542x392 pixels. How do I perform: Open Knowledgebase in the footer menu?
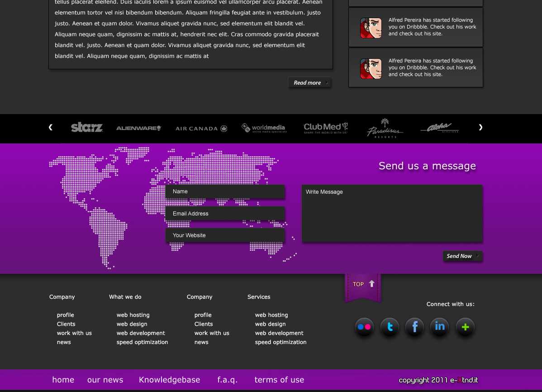(x=169, y=380)
